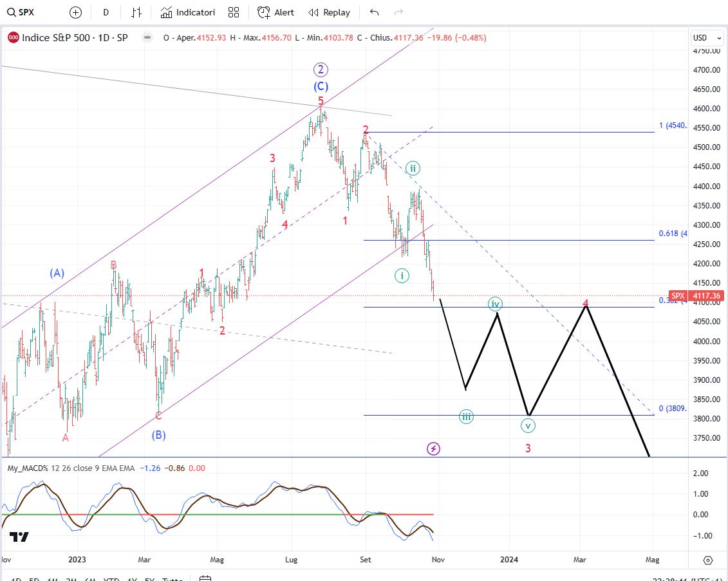Click the SPX 4117.36 price label
The image size is (728, 581).
click(x=696, y=295)
